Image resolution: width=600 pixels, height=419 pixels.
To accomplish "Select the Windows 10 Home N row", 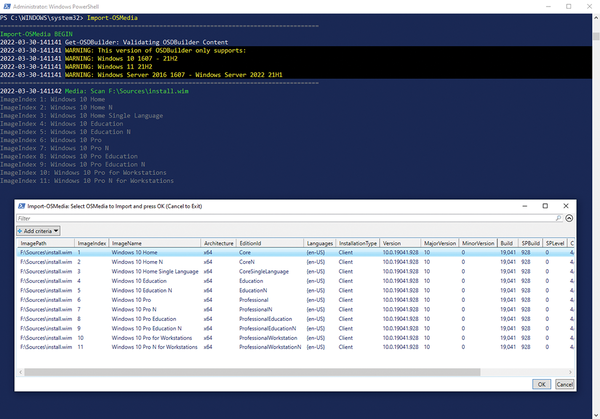I will pyautogui.click(x=295, y=262).
